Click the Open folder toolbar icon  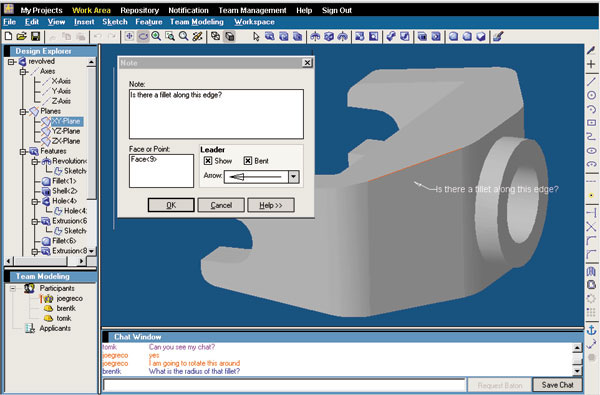pyautogui.click(x=22, y=36)
